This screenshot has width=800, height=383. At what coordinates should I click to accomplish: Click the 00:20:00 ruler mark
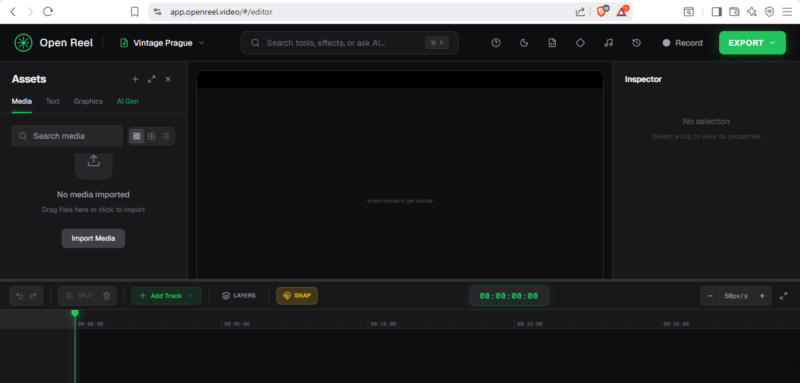point(676,324)
